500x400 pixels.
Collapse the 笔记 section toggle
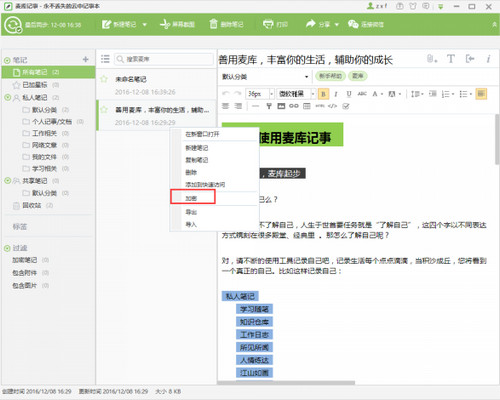tap(7, 60)
